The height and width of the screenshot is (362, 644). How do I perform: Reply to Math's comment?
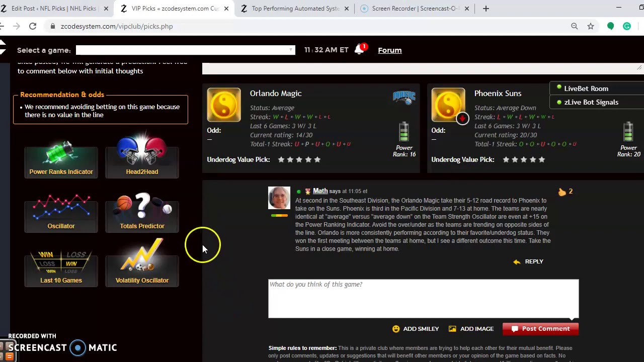click(x=528, y=261)
